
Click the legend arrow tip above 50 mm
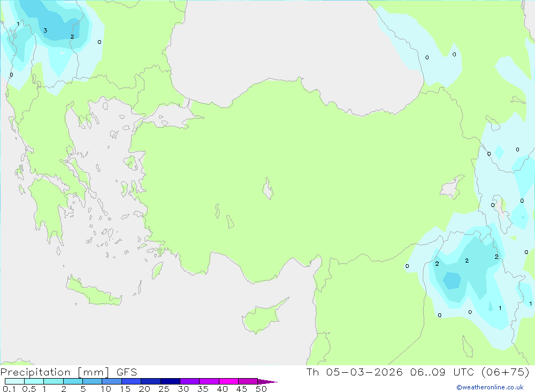[268, 381]
